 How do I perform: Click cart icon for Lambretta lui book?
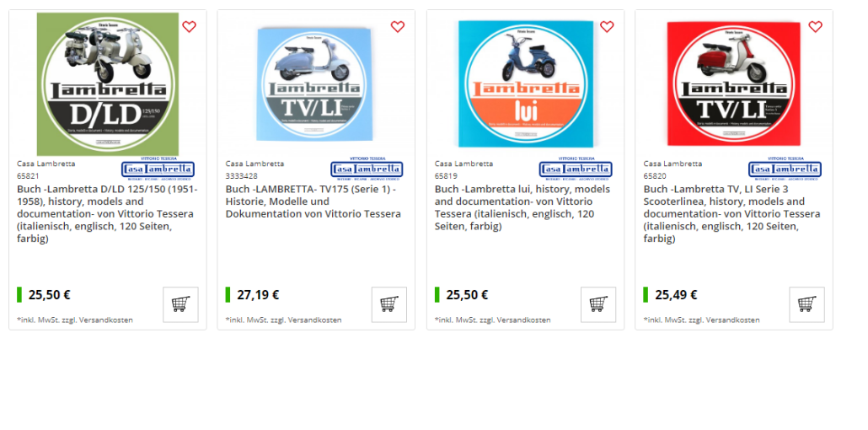tap(598, 304)
